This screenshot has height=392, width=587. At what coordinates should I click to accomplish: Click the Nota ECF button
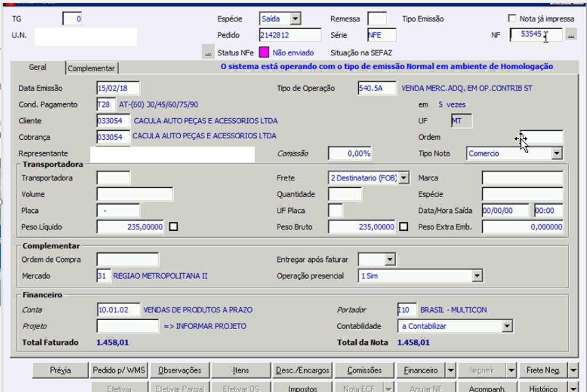click(x=359, y=388)
